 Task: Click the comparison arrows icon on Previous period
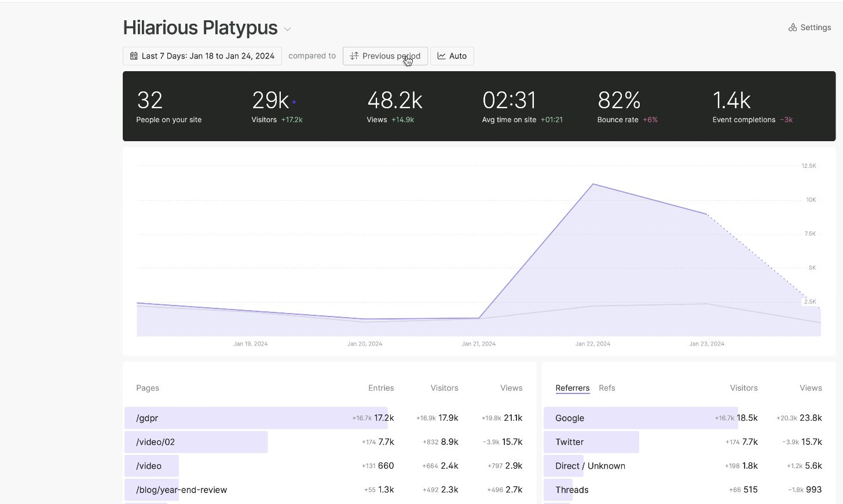click(x=354, y=56)
